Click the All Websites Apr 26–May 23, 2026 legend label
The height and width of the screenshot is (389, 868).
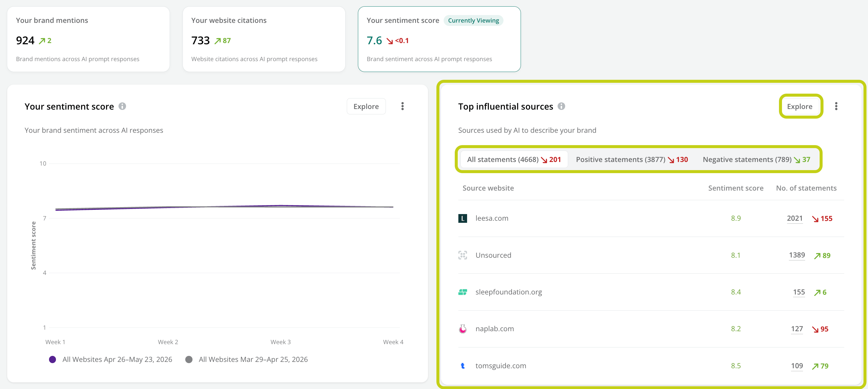(117, 359)
